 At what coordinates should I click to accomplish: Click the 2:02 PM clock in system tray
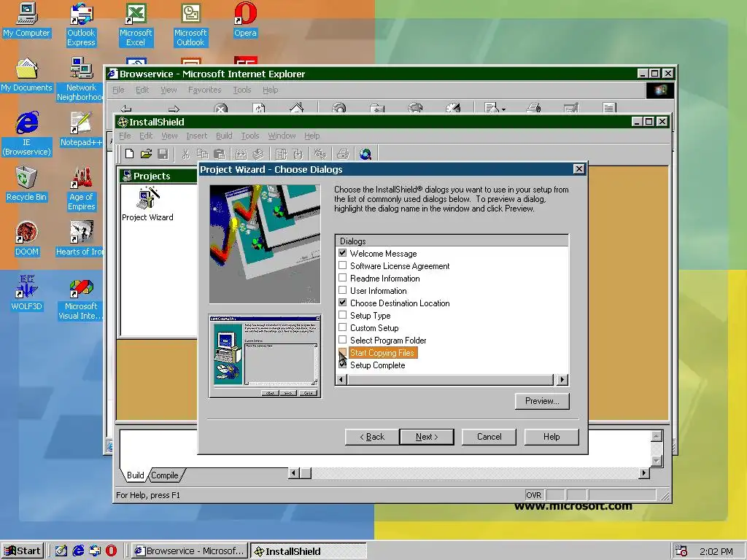(x=716, y=551)
